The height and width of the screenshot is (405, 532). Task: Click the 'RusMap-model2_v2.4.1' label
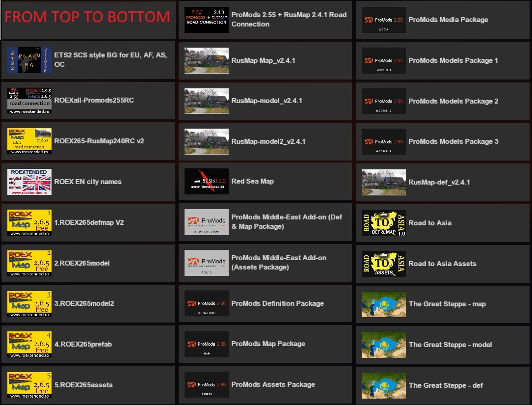pyautogui.click(x=268, y=141)
